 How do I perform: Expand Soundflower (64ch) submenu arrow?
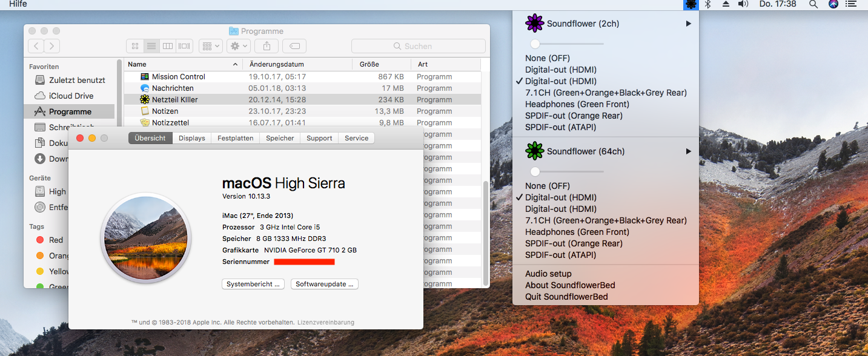(x=688, y=151)
